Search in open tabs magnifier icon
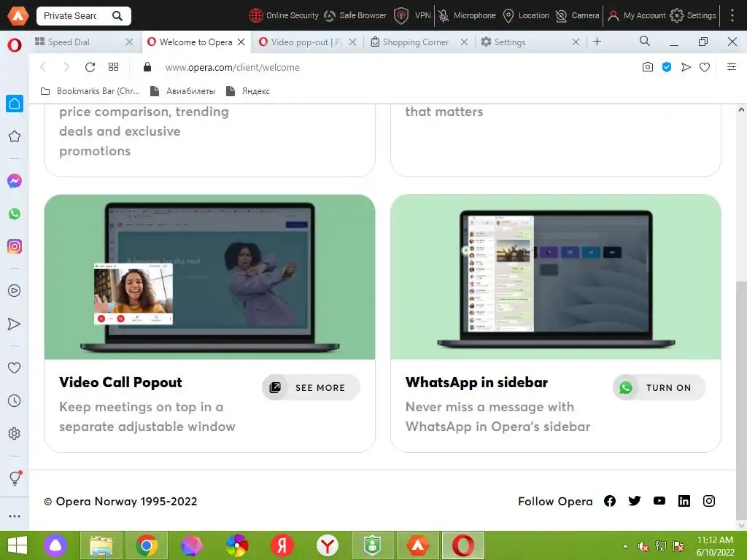The image size is (747, 560). point(645,42)
